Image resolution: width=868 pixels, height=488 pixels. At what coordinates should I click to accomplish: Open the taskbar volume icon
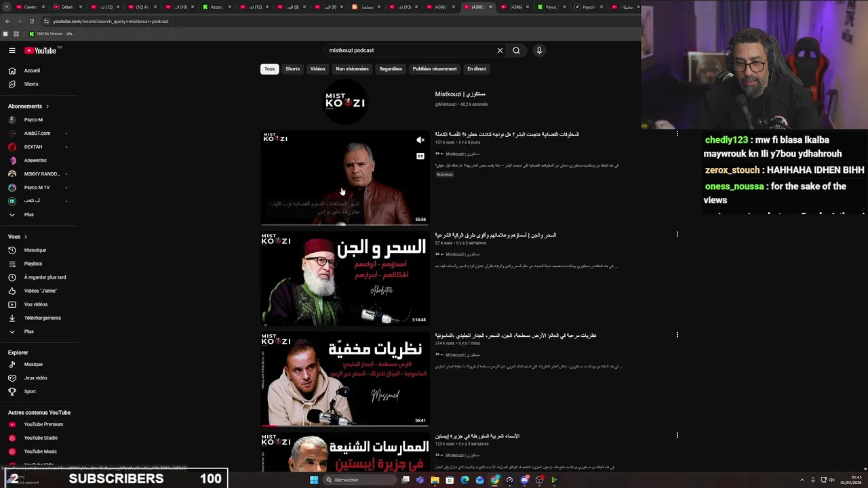832,480
